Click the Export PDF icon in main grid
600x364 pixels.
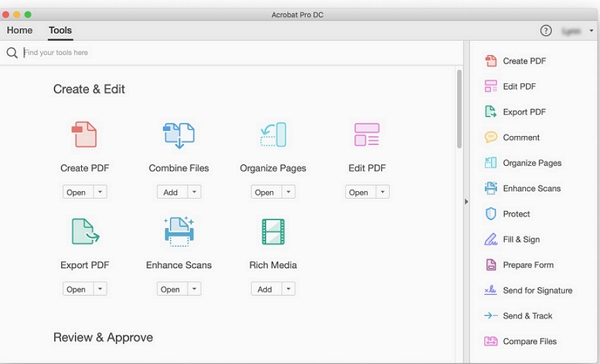[x=85, y=231]
